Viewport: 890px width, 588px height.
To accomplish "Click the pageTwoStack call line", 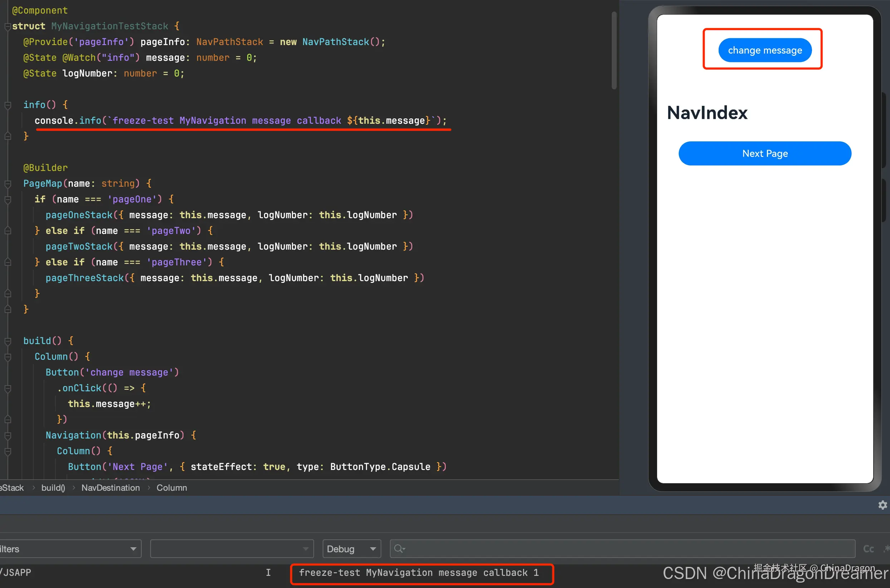I will tap(229, 247).
